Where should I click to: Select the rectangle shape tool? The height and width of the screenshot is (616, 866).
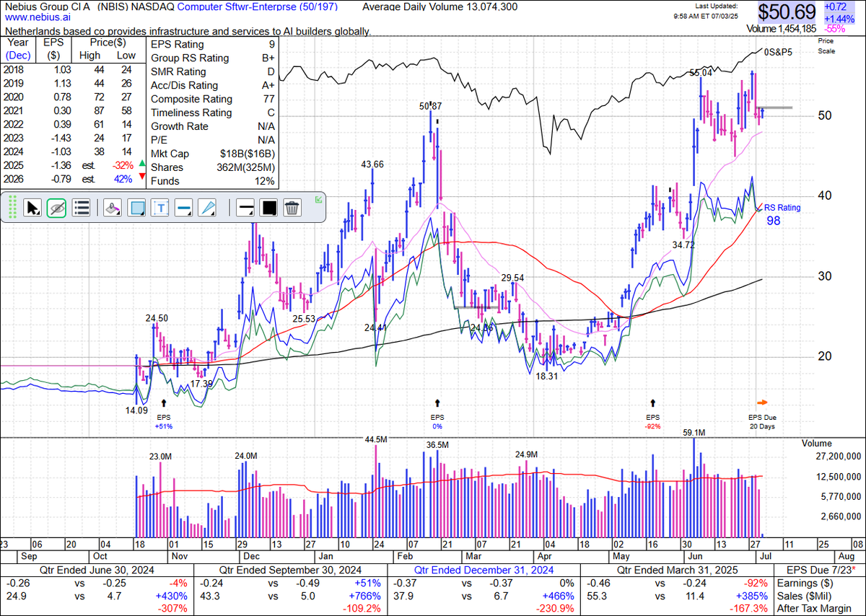tap(136, 208)
